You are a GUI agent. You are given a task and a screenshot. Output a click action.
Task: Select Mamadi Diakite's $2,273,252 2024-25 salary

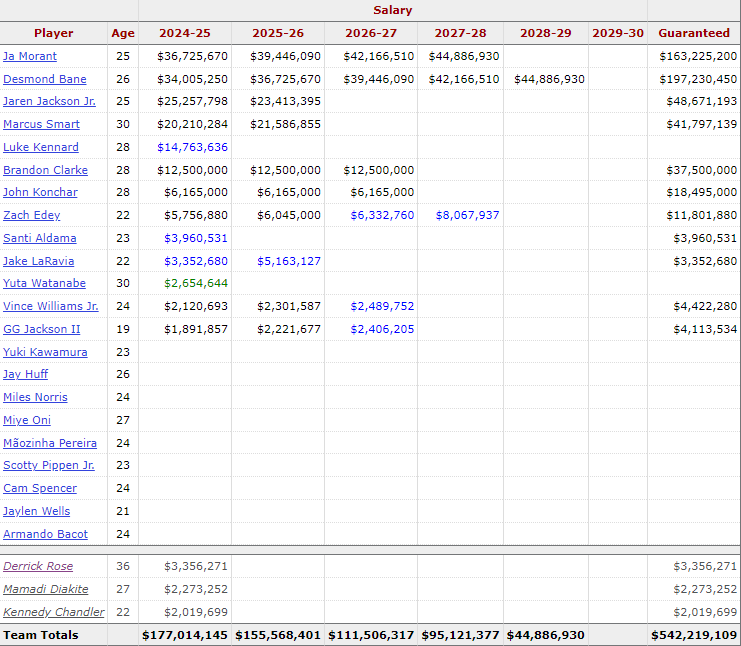196,589
